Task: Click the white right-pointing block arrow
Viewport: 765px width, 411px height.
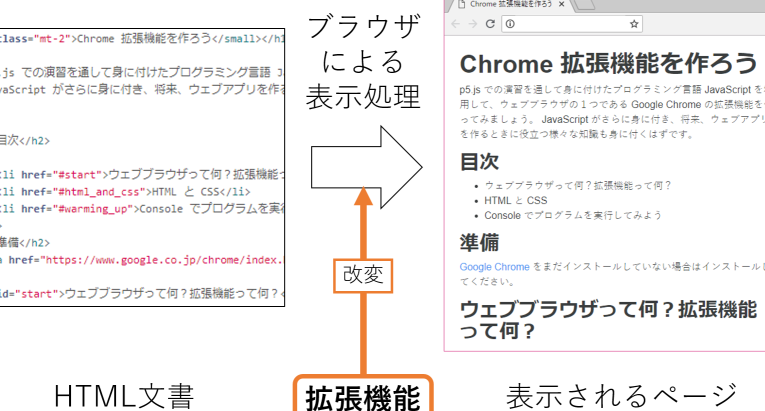Action: (x=364, y=159)
